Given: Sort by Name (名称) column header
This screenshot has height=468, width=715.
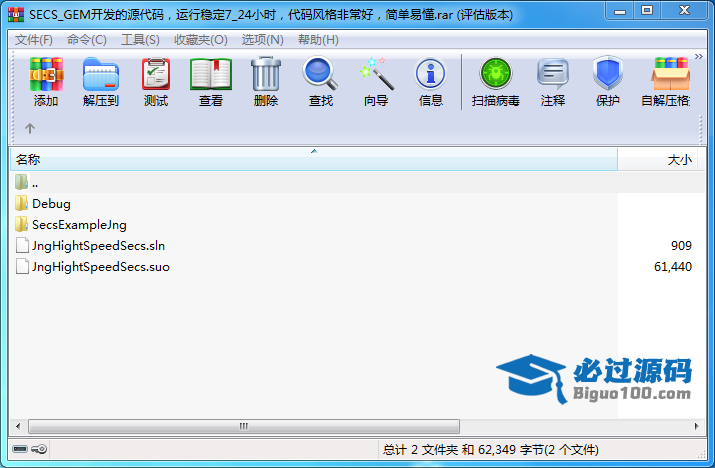Looking at the screenshot, I should 314,160.
